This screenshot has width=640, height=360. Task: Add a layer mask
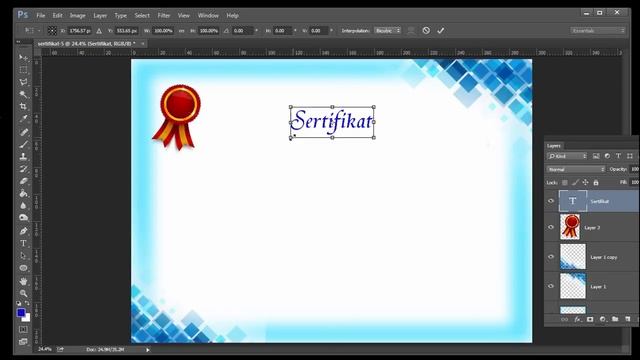[x=590, y=319]
